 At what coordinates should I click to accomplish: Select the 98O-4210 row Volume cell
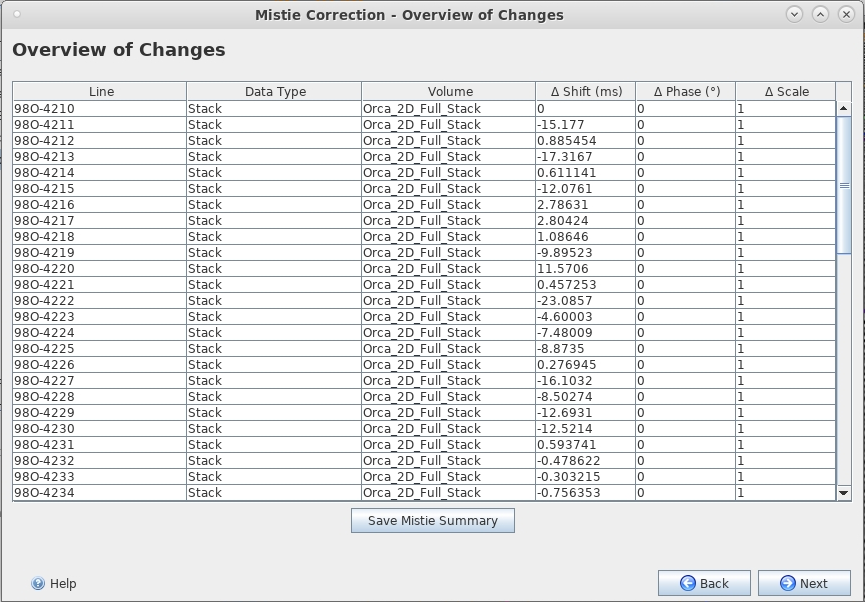[448, 109]
